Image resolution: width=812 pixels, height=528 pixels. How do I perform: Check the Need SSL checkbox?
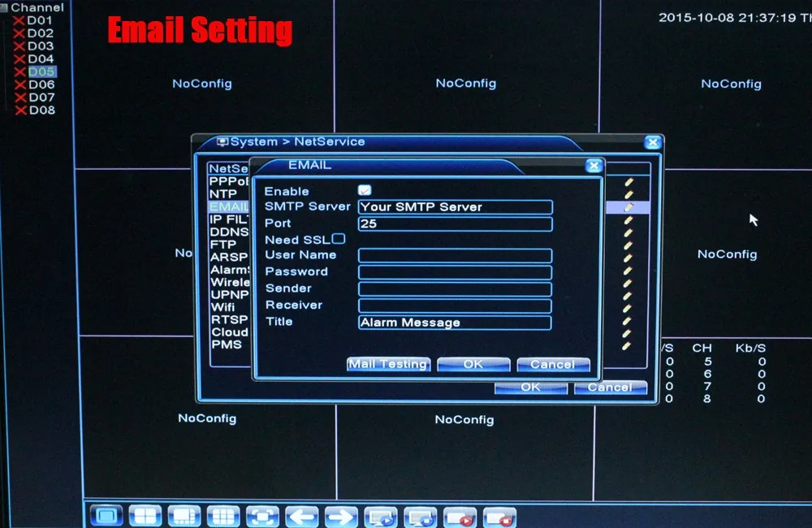[x=339, y=238]
